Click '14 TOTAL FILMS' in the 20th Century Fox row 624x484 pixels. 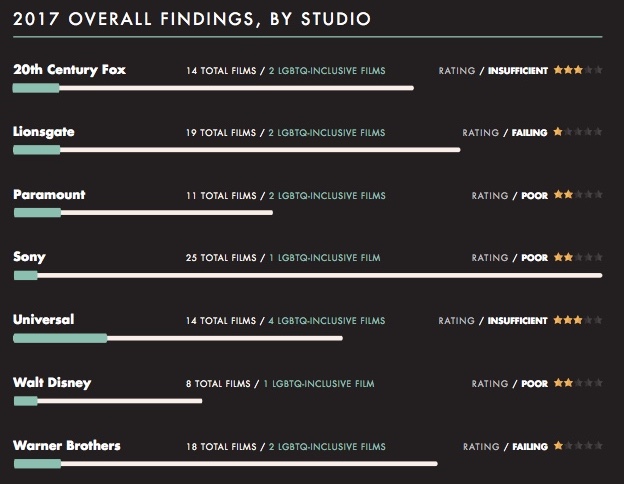[x=221, y=71]
